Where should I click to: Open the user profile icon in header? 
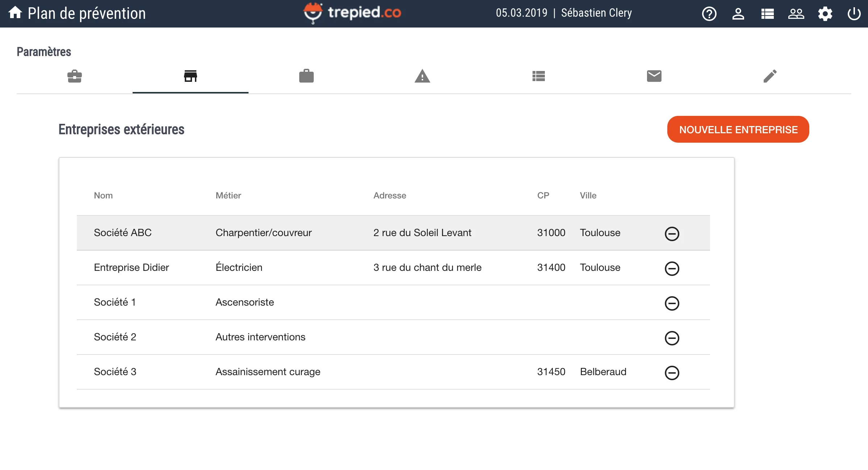tap(738, 14)
